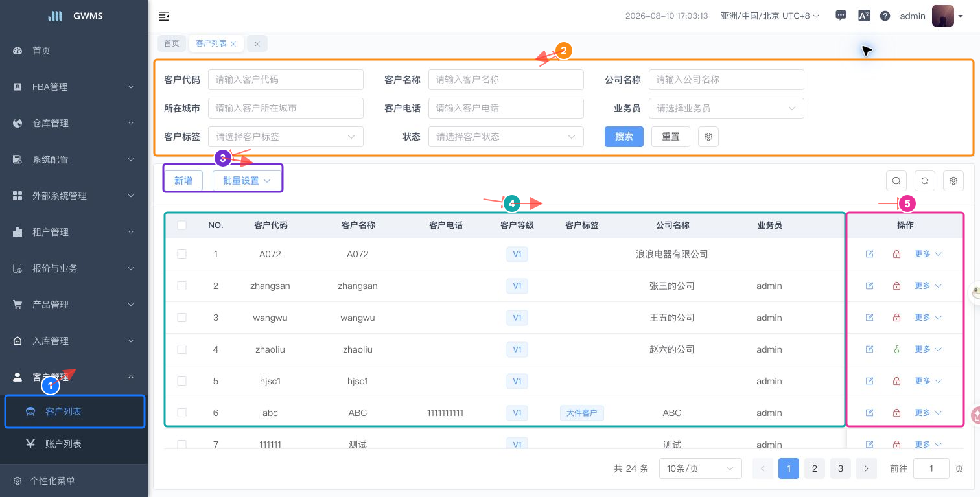The image size is (980, 497).
Task: Expand the FBA管理 sidebar menu
Action: point(74,87)
